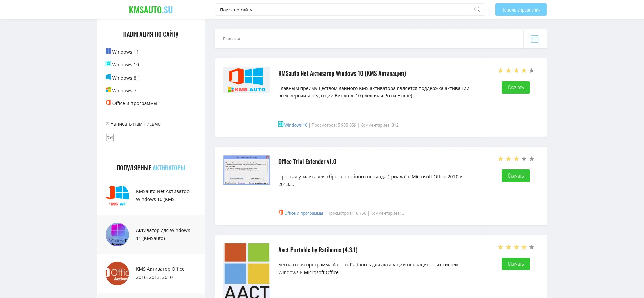
Task: Open the popular Windows 11 activator round thumbnail
Action: 117,235
